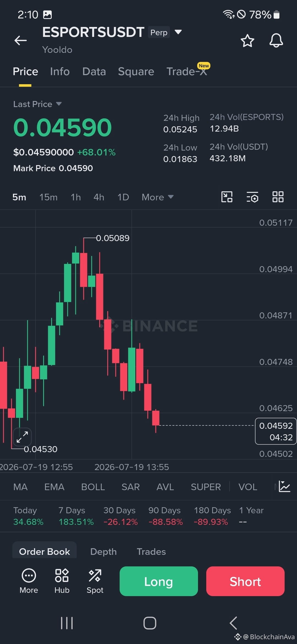This screenshot has width=297, height=644.
Task: Open the Trade-X tab
Action: (x=187, y=72)
